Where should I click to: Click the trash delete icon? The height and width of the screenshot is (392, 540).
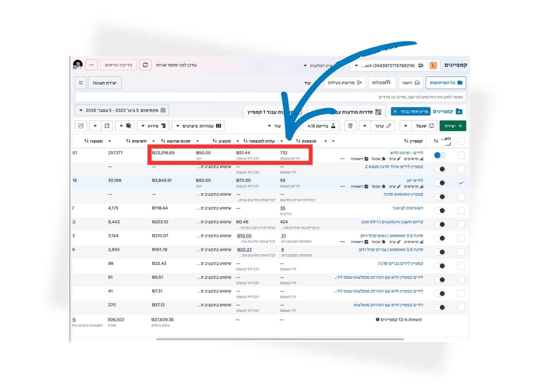coord(350,126)
